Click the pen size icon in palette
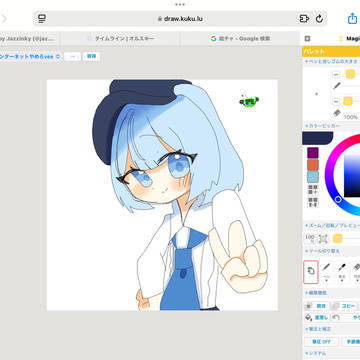 coord(336,86)
